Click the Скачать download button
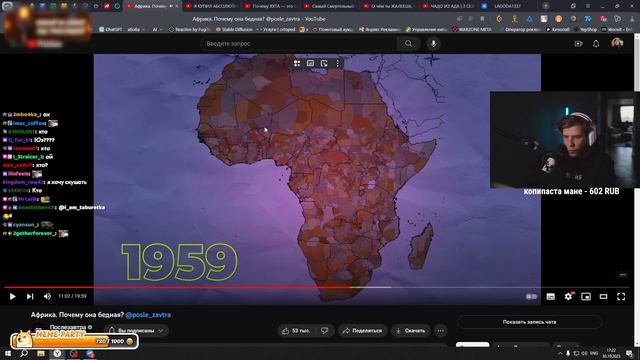 pyautogui.click(x=411, y=331)
